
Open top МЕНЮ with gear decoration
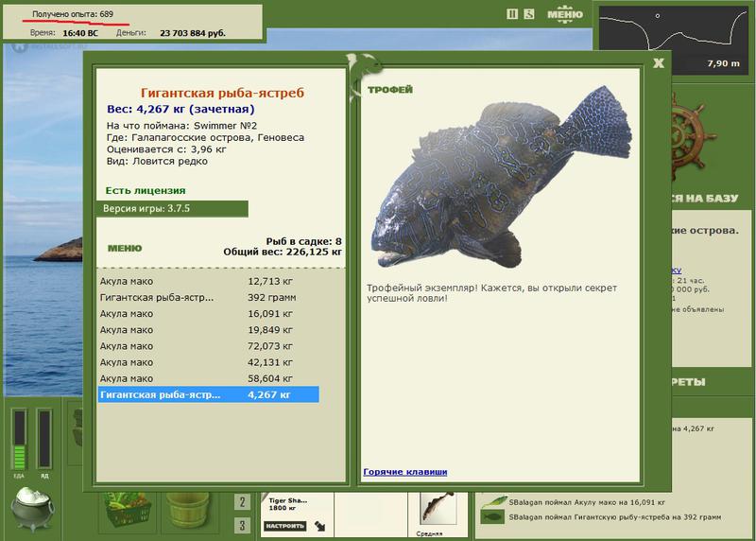coord(564,14)
